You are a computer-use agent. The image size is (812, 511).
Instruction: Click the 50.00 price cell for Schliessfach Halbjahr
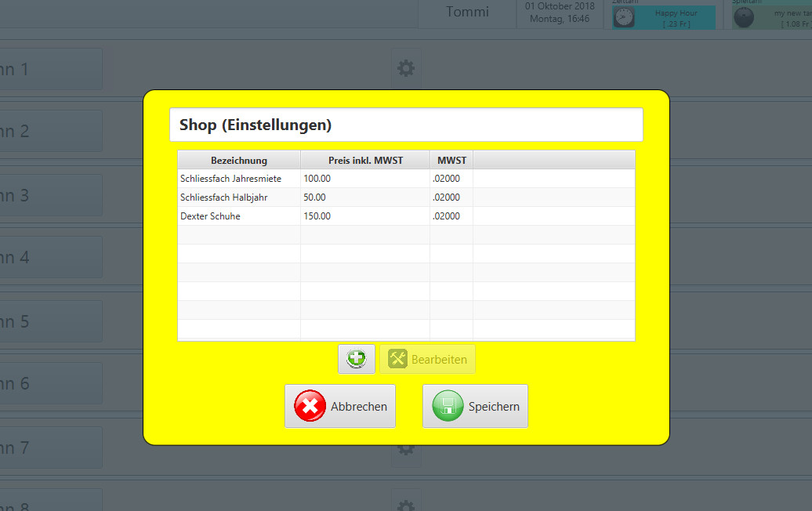tap(315, 198)
